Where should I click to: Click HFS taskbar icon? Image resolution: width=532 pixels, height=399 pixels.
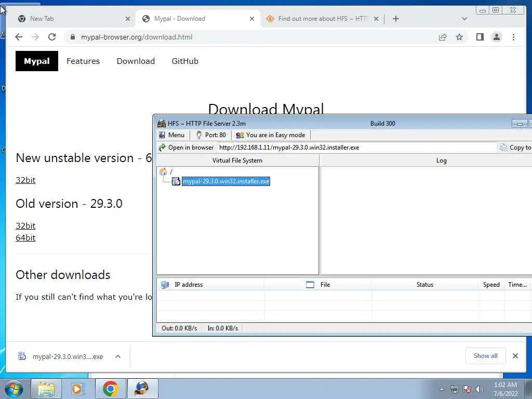pos(142,389)
